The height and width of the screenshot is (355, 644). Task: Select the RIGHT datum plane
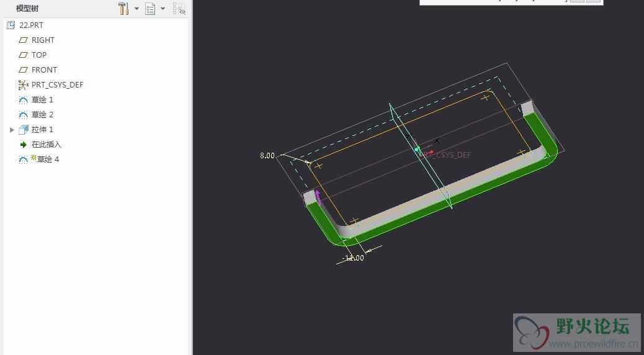[37, 40]
